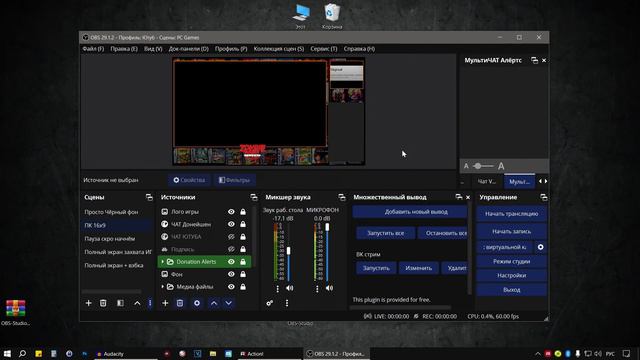Adjust the desktop audio volume fader
This screenshot has height=360, width=640.
289,250
